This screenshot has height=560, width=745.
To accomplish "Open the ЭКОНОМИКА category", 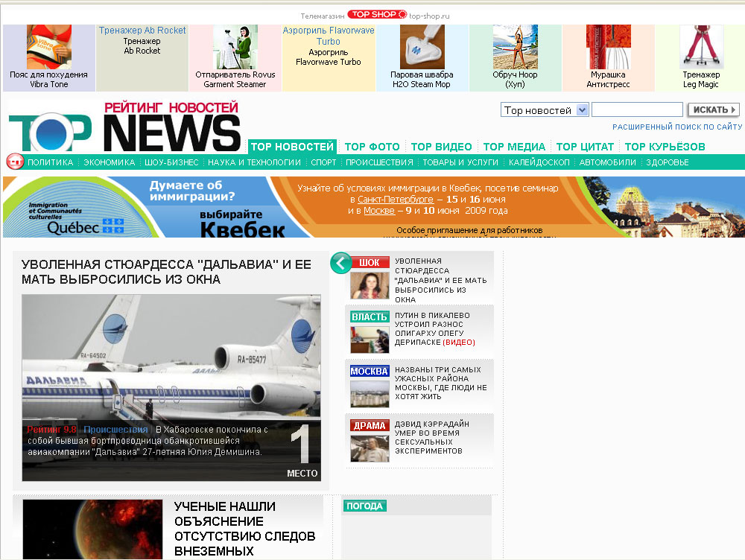I will tap(110, 162).
